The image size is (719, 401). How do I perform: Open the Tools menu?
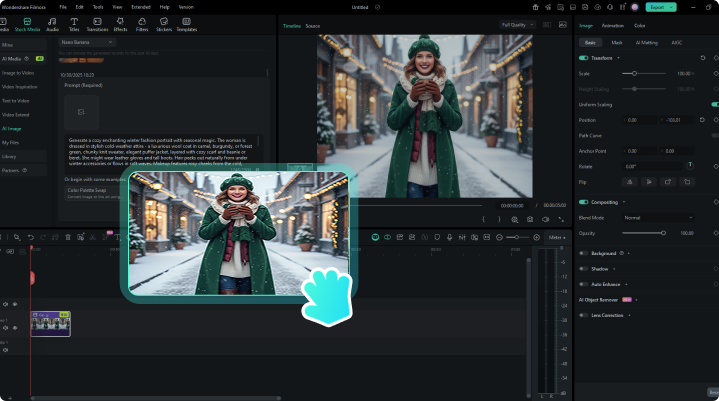(x=98, y=7)
